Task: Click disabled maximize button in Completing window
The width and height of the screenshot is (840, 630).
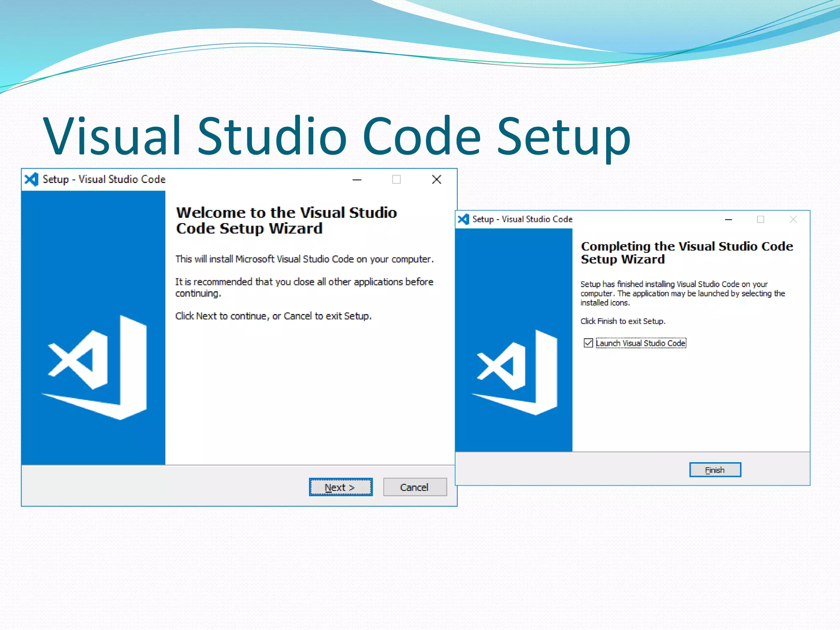Action: pyautogui.click(x=760, y=219)
